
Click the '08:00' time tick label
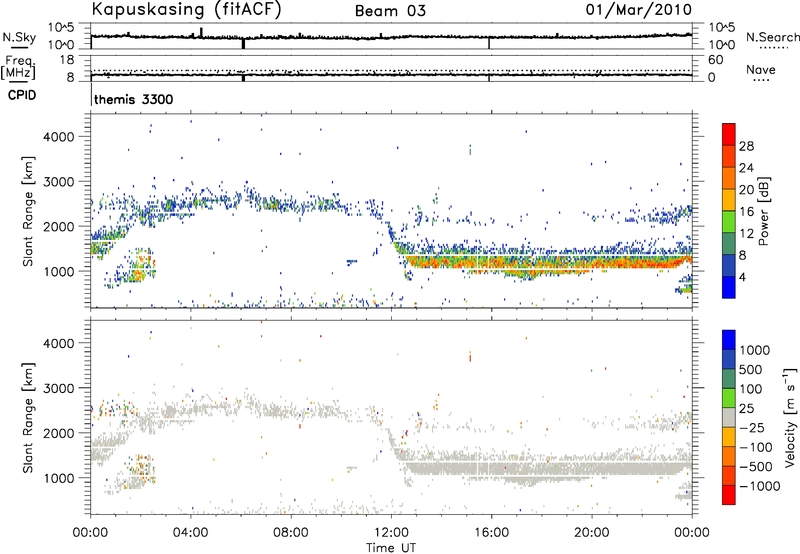pos(291,533)
